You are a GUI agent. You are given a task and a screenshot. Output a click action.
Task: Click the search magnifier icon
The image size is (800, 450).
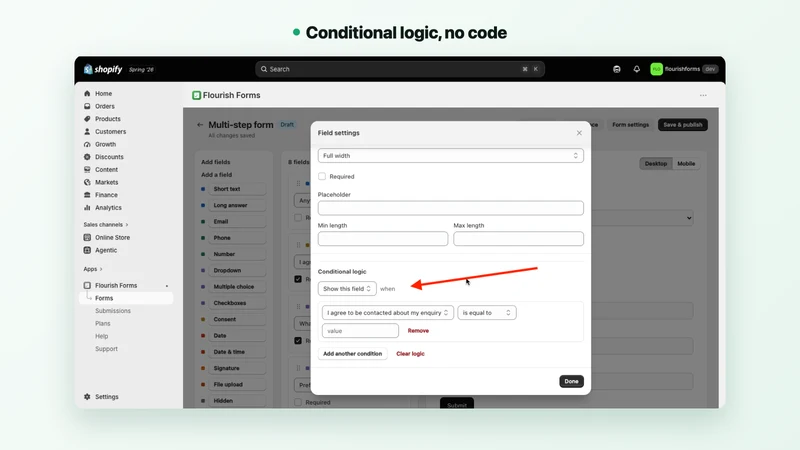pos(264,69)
